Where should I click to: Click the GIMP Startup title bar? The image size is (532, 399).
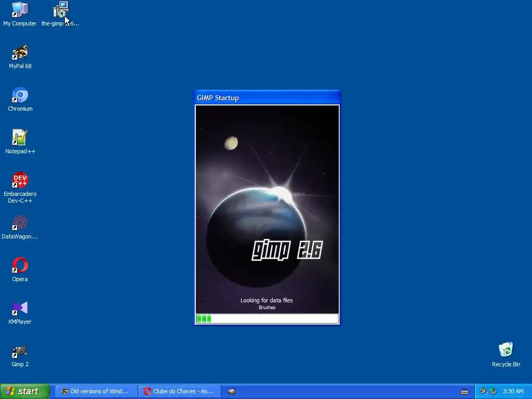click(267, 98)
